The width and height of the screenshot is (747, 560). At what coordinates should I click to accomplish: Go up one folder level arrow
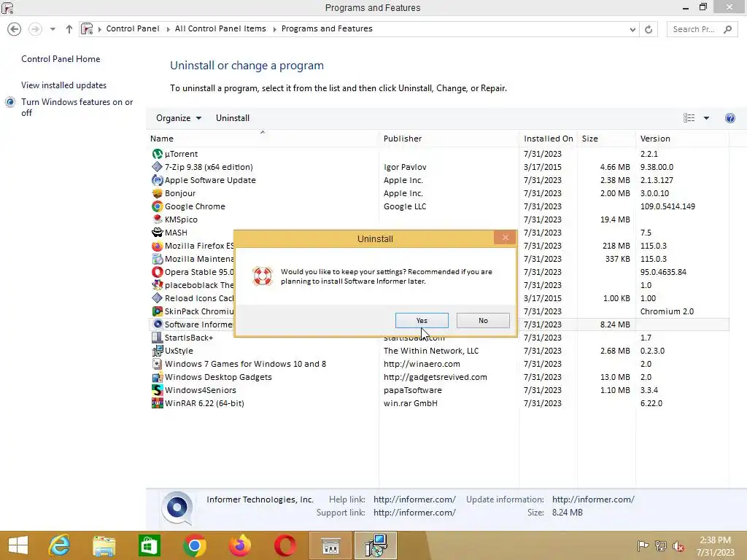[x=69, y=29]
